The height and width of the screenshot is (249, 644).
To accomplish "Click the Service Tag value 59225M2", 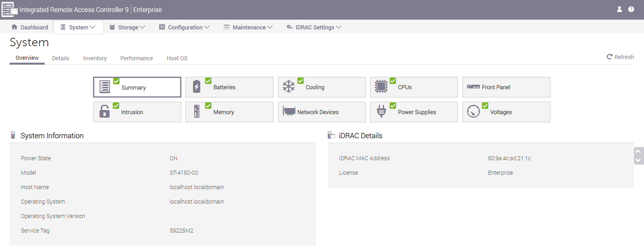I will [181, 231].
